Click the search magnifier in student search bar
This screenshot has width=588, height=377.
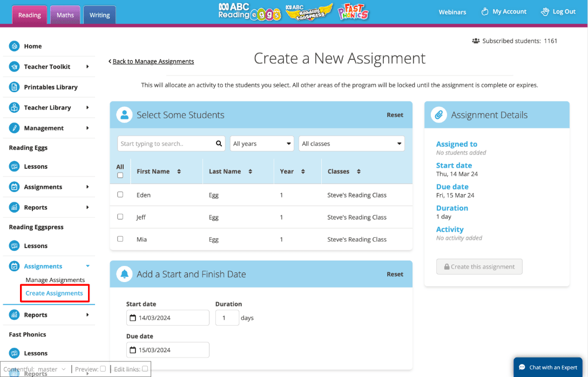click(x=218, y=143)
